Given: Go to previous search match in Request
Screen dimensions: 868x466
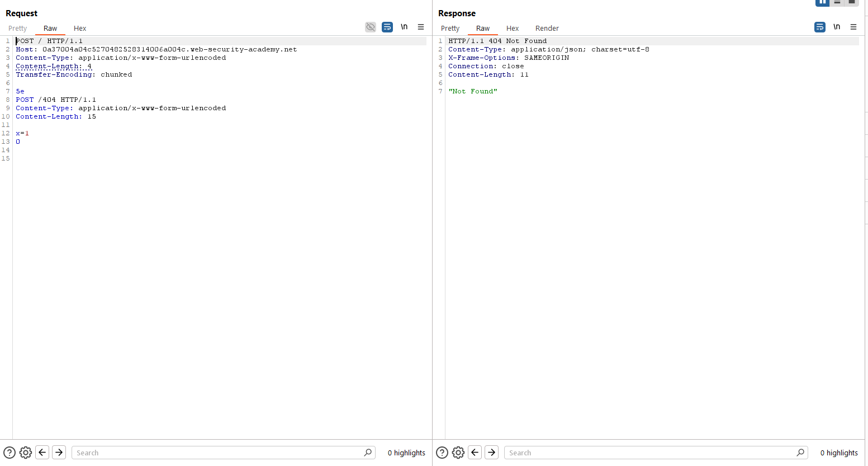Looking at the screenshot, I should coord(42,453).
